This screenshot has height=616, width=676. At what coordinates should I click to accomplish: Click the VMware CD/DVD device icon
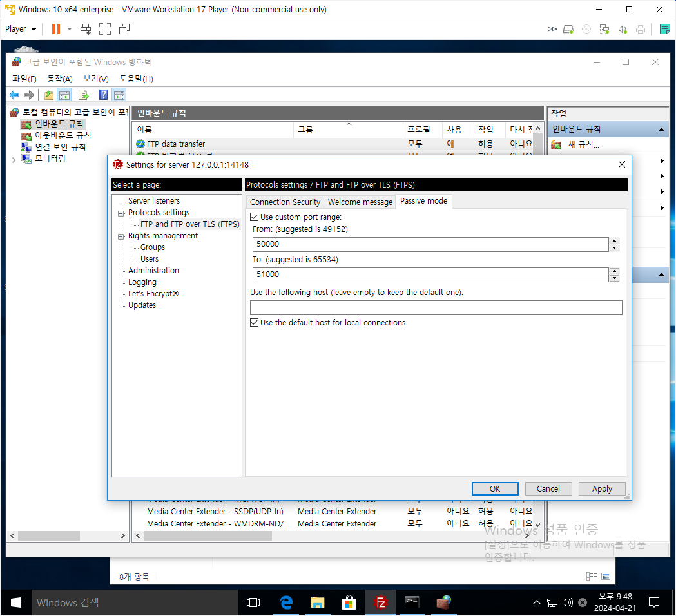(586, 29)
